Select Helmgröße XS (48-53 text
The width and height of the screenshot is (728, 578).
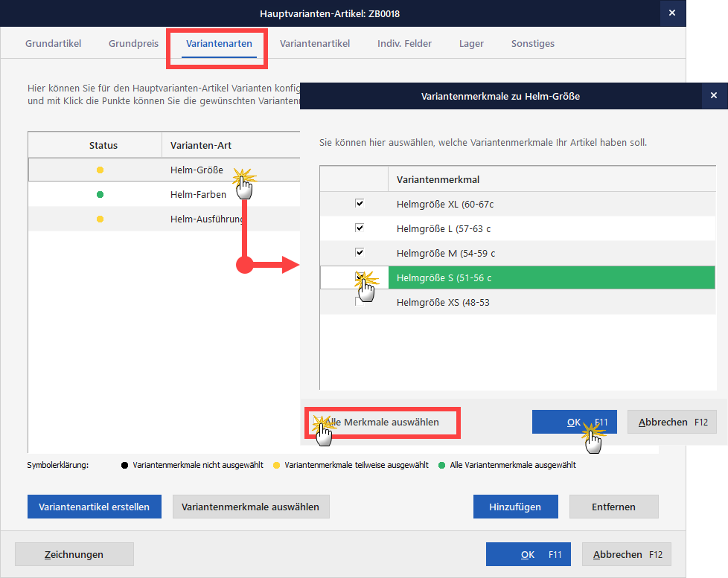443,303
